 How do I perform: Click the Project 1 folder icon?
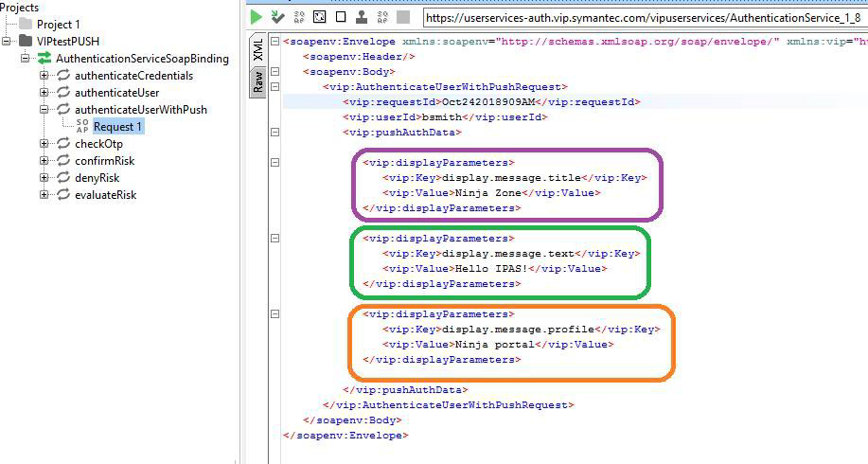pos(26,24)
